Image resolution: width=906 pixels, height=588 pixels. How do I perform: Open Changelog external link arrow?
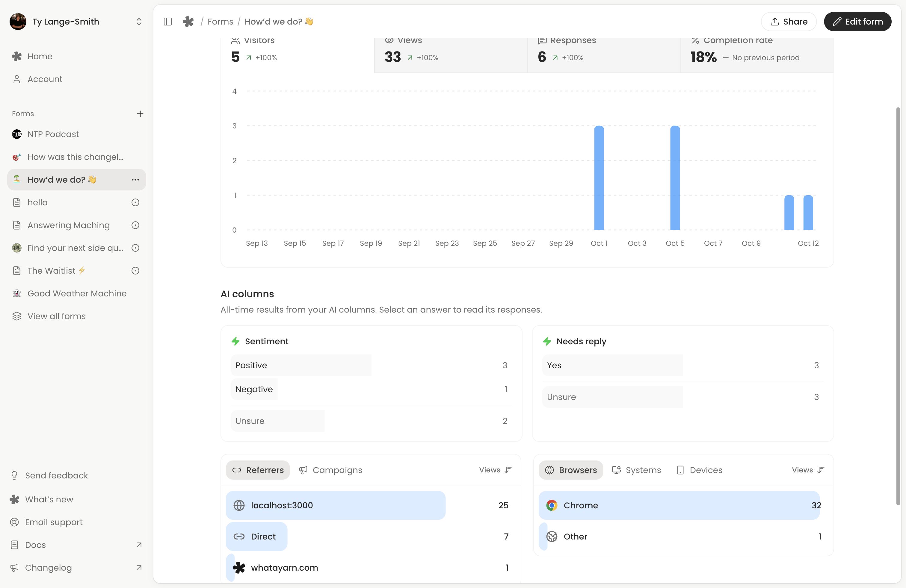pos(139,568)
